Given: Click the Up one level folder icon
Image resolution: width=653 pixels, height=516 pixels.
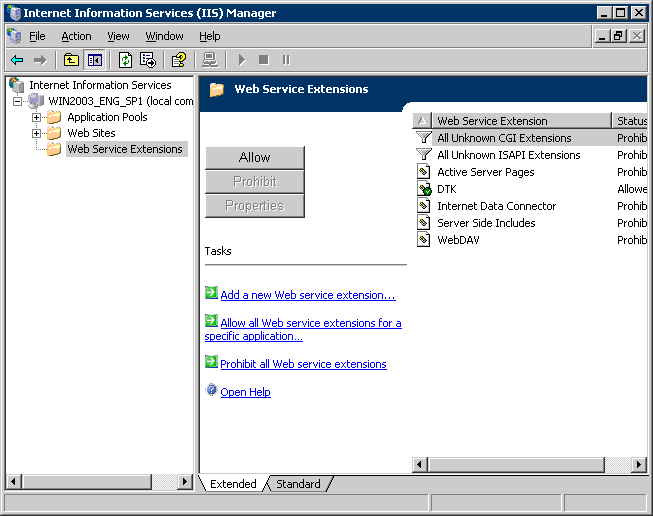Looking at the screenshot, I should pos(71,60).
